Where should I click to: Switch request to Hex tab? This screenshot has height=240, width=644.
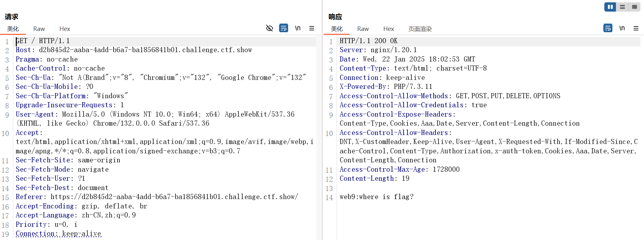[x=65, y=29]
